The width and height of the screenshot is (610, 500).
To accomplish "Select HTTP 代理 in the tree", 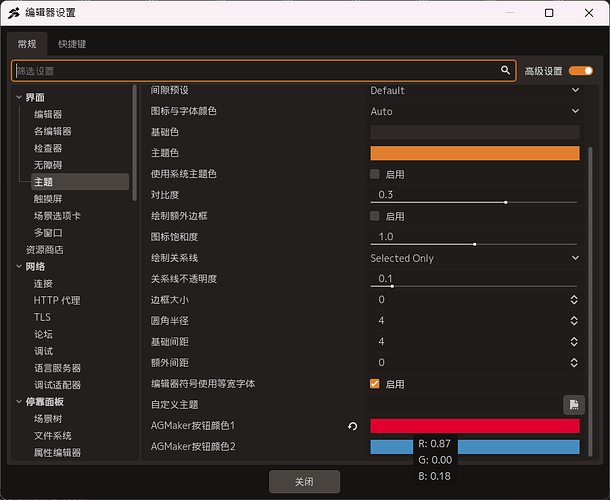I will (x=57, y=300).
